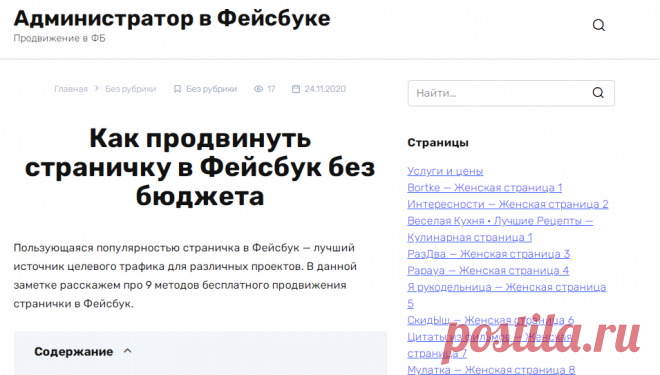Open Интересности — Женская страница 2
The width and height of the screenshot is (660, 375).
tap(508, 204)
